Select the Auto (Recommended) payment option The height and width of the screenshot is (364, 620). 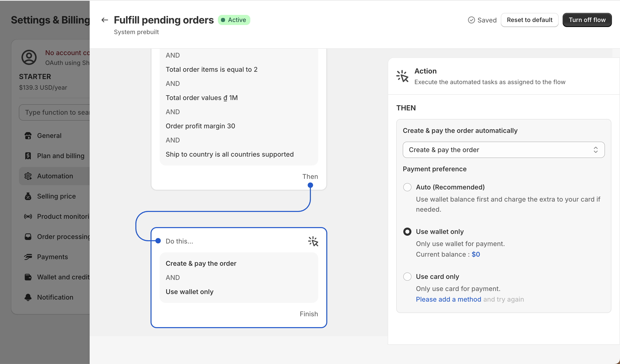[x=407, y=187]
